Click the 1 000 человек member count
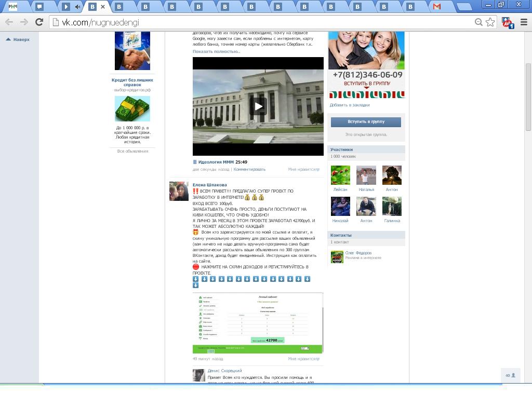The image size is (532, 395). tap(343, 156)
